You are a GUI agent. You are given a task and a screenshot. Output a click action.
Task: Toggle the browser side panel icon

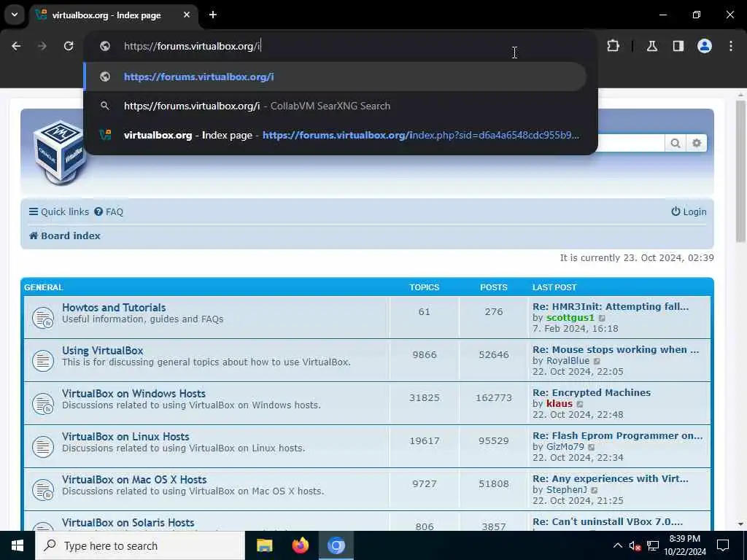pyautogui.click(x=678, y=46)
